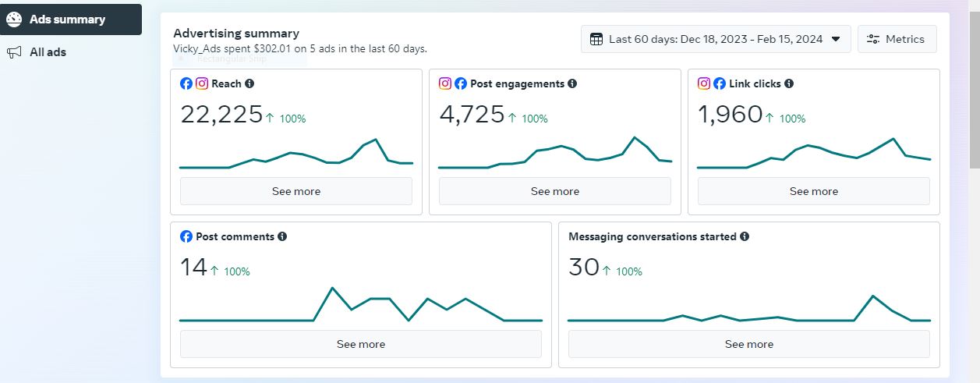This screenshot has height=383, width=980.
Task: Click See more under Post engagements
Action: (x=554, y=191)
